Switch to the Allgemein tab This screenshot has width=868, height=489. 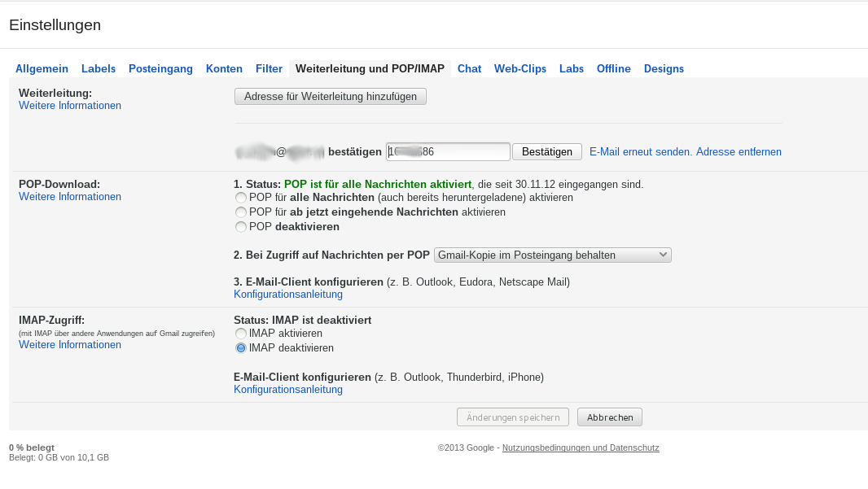click(x=42, y=69)
